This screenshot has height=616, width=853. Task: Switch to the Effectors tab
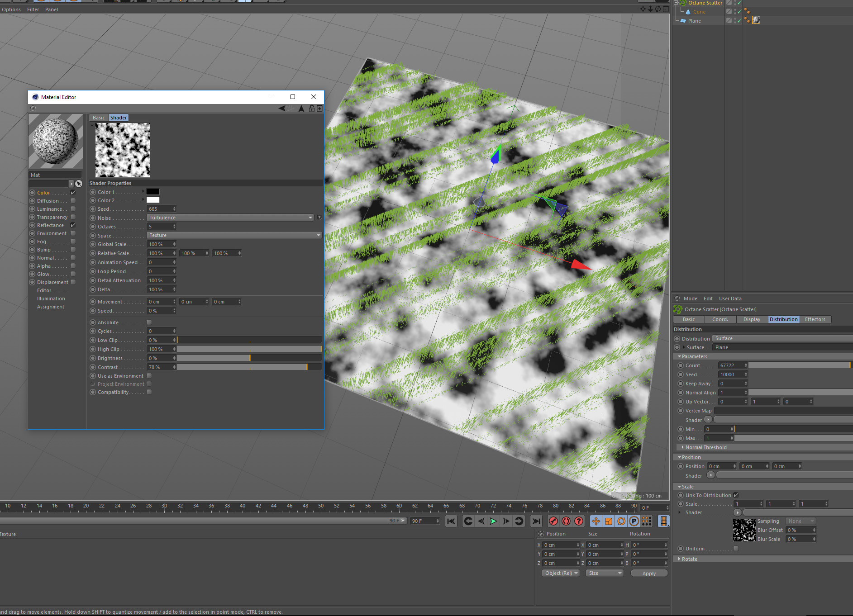point(815,319)
